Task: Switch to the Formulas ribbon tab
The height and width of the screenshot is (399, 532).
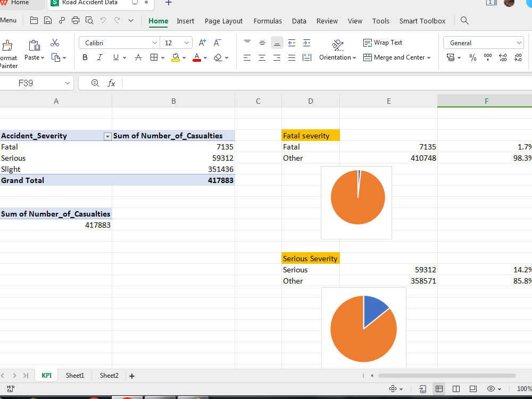Action: click(x=268, y=21)
